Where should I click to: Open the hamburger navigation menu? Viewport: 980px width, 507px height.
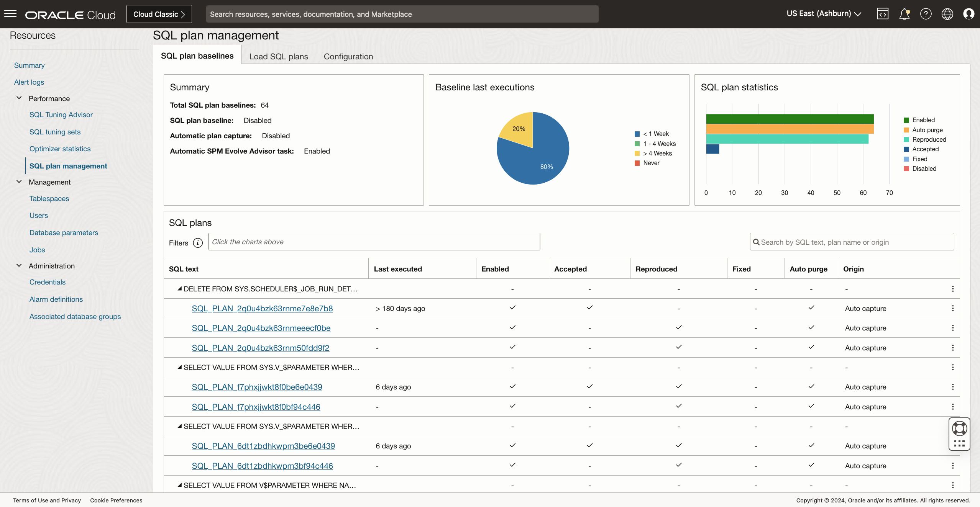click(10, 14)
